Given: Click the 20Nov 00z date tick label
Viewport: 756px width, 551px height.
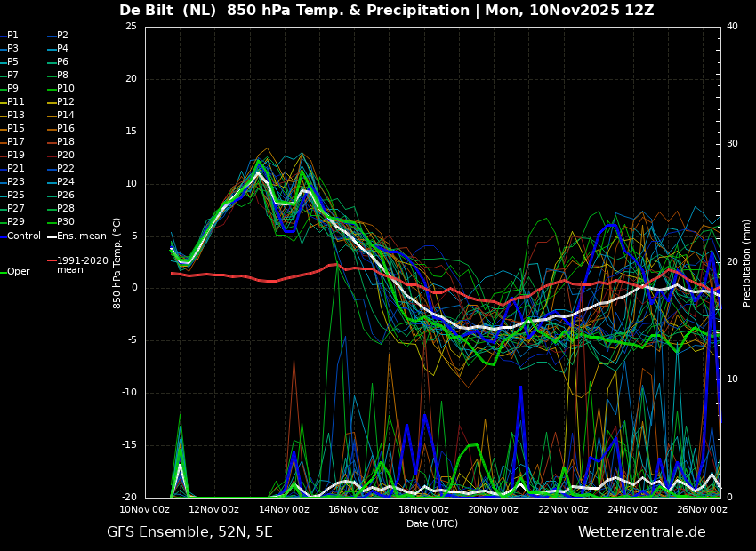Looking at the screenshot, I should (494, 509).
